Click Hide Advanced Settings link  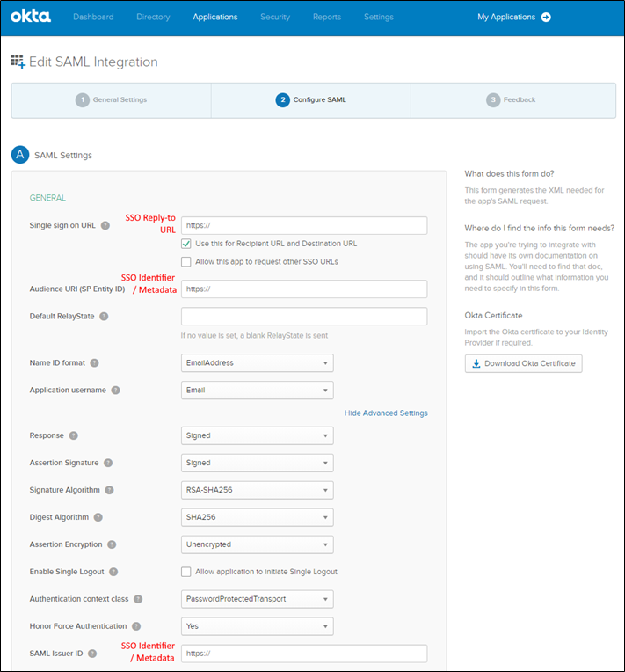(386, 413)
